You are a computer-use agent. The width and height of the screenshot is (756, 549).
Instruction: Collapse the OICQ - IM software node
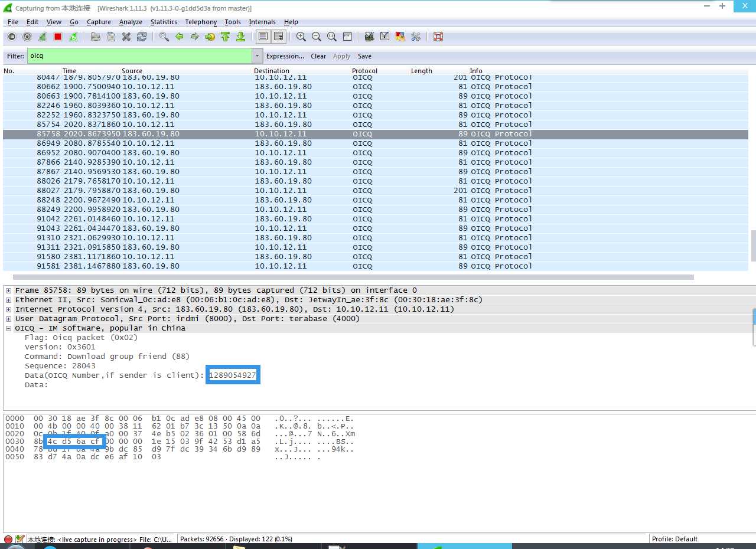8,328
